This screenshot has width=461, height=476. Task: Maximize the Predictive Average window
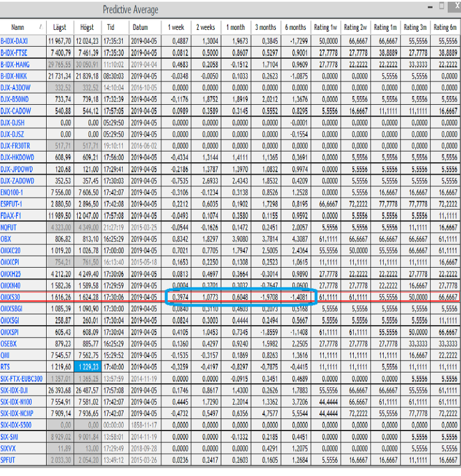tap(442, 6)
